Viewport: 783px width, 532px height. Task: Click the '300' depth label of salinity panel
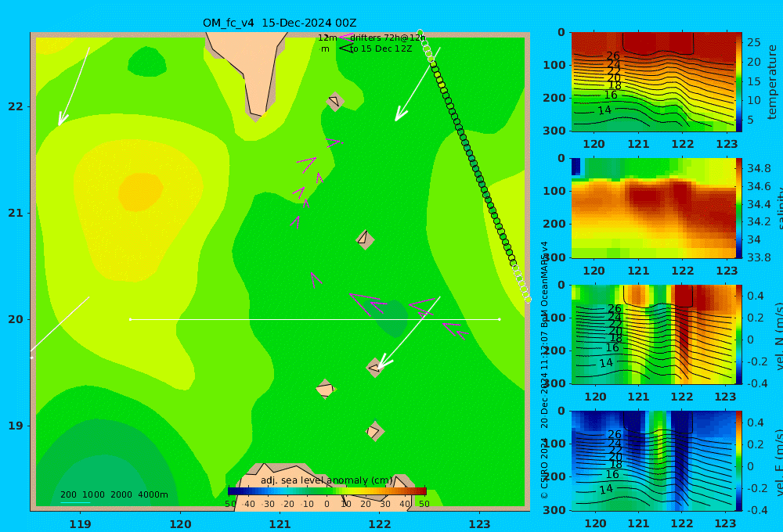[x=554, y=257]
